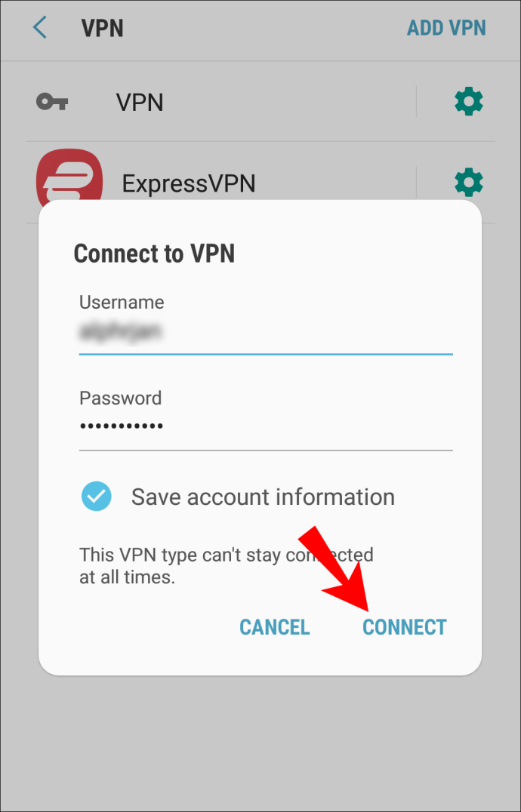The image size is (521, 812).
Task: Tap the red ExpressVPN app logo
Action: 69,177
